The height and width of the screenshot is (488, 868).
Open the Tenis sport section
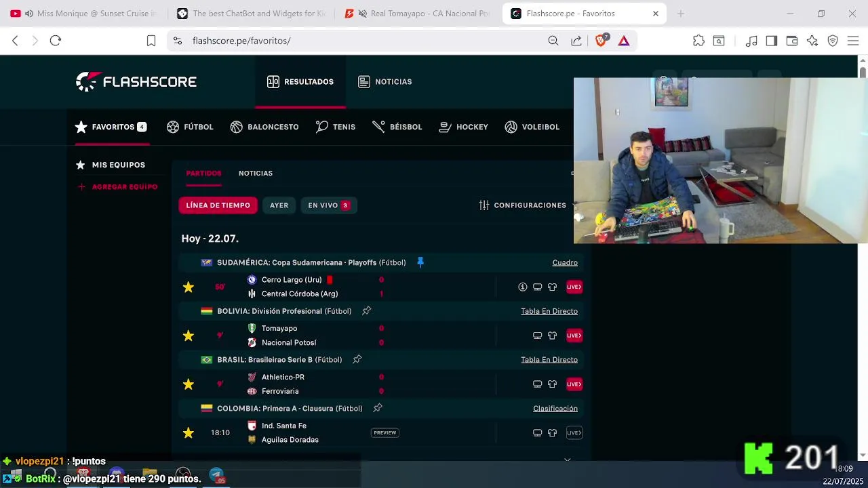click(x=336, y=127)
